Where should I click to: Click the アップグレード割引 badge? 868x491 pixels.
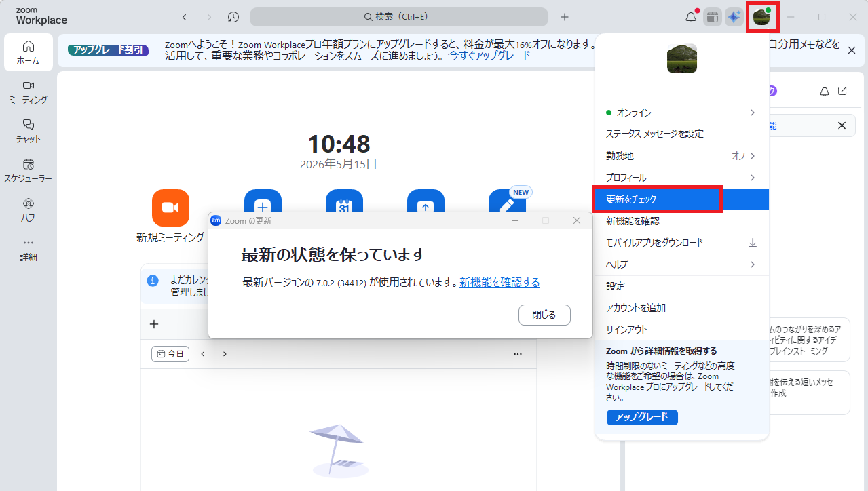(108, 50)
